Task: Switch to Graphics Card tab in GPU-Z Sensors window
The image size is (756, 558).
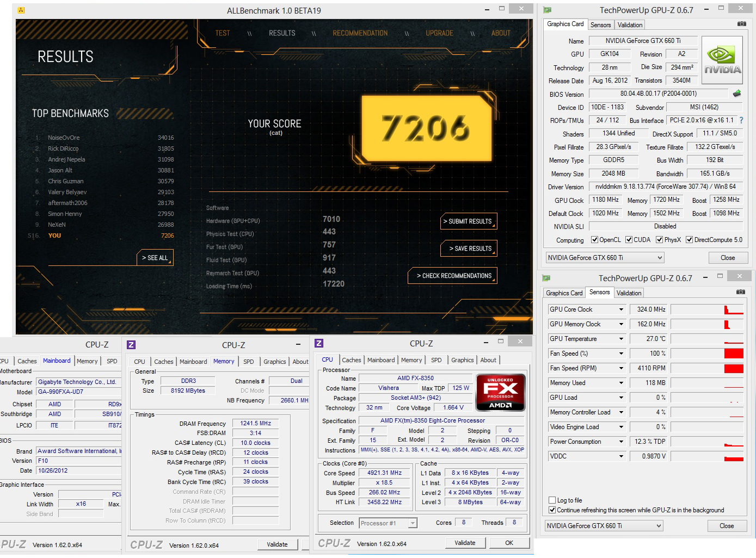Action: [x=564, y=293]
